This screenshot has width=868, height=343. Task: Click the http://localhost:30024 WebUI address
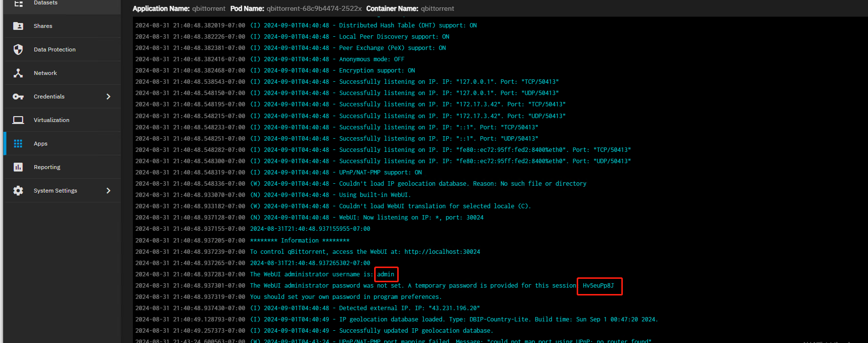point(442,252)
